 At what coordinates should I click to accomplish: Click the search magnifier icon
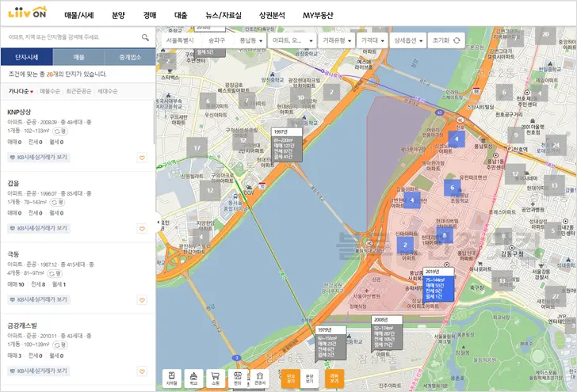coord(145,37)
